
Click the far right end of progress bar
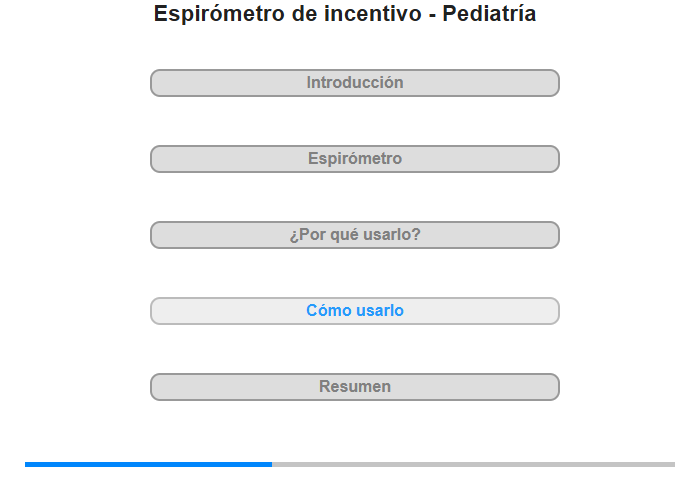pyautogui.click(x=673, y=464)
